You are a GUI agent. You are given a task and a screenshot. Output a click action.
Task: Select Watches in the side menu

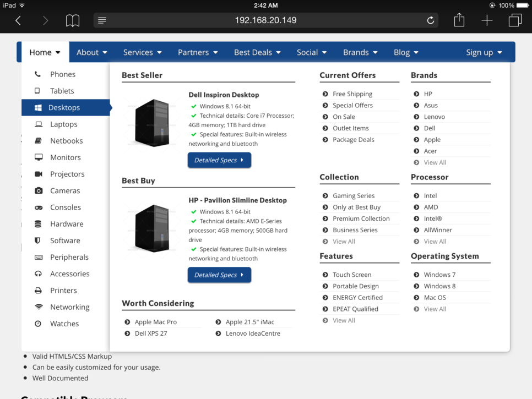click(x=66, y=324)
